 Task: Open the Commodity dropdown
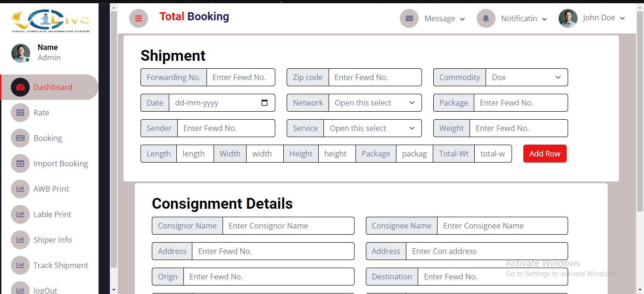(527, 77)
